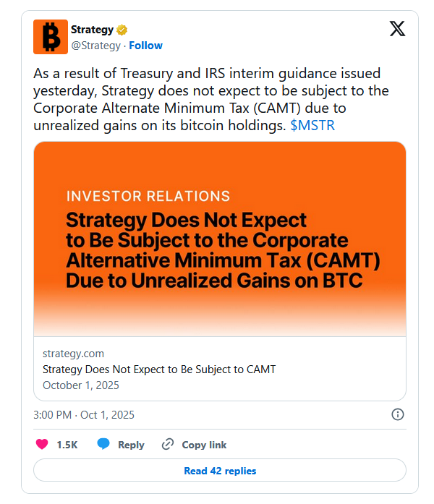
Task: Click the Strategy orange bitcoin profile avatar
Action: pos(51,37)
